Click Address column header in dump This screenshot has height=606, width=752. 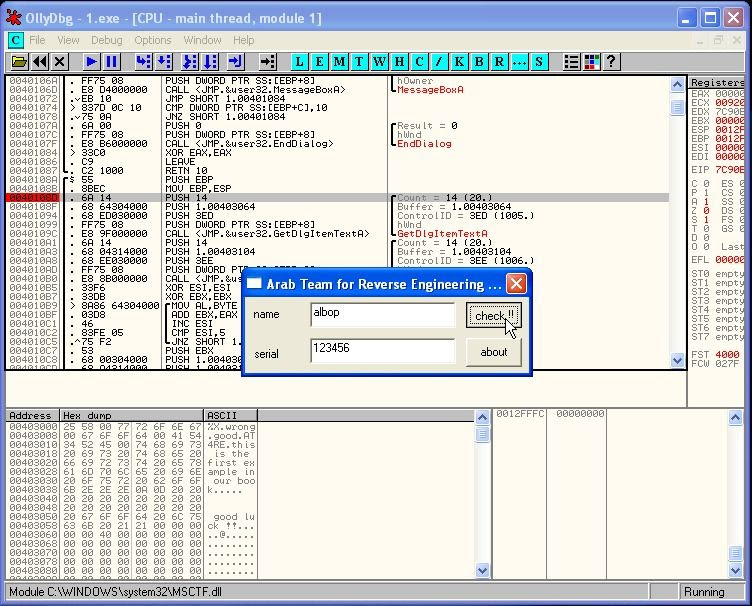[32, 415]
